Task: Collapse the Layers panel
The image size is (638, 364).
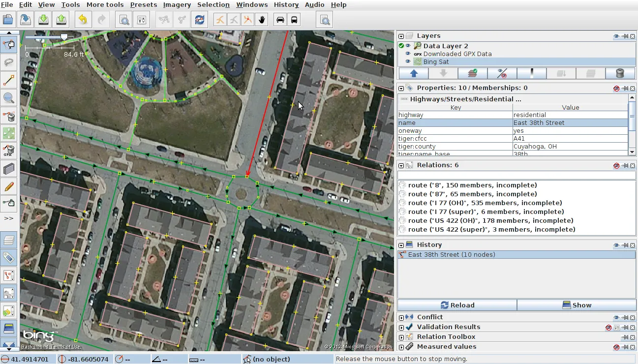Action: pos(400,35)
